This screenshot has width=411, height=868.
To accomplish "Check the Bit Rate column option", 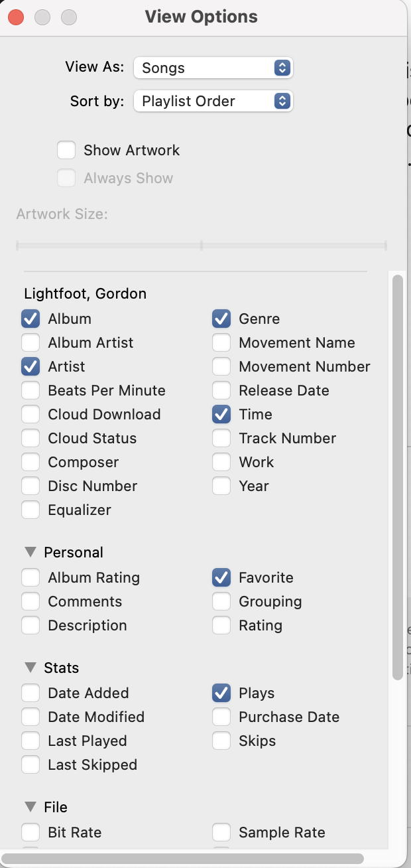I will tap(30, 832).
